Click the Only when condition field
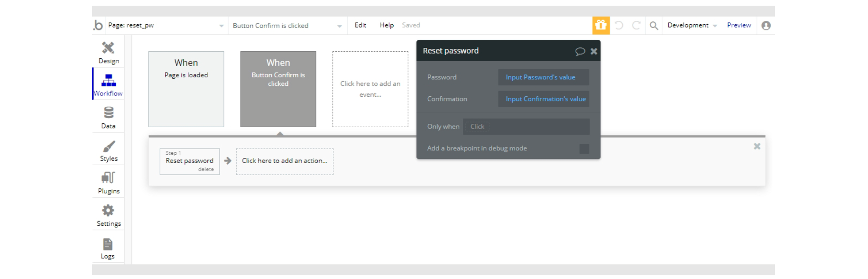The width and height of the screenshot is (868, 279). coord(526,127)
